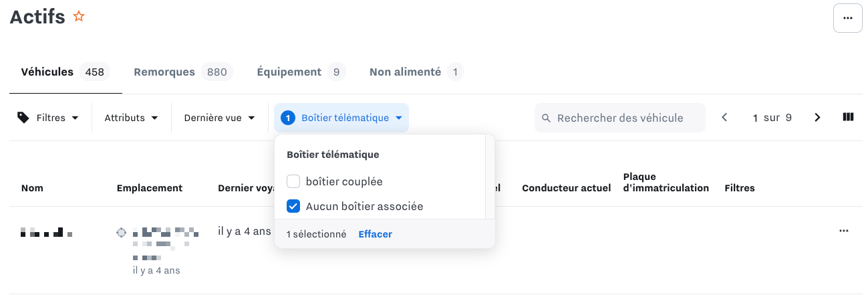Click the tag icon beside Filtres
The height and width of the screenshot is (295, 868).
point(23,118)
